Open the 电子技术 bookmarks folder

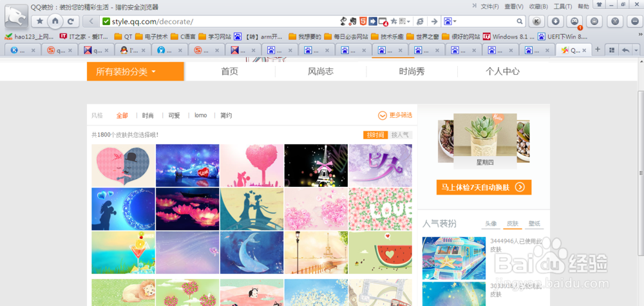(x=151, y=37)
